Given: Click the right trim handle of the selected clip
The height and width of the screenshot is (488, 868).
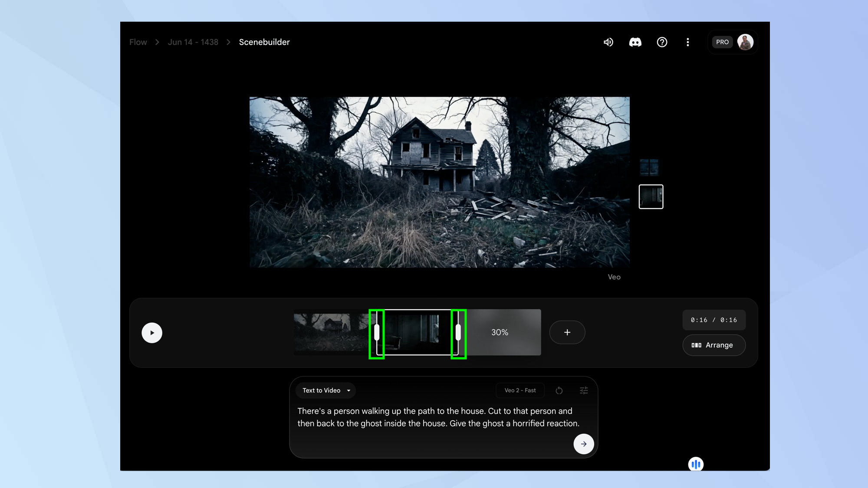Looking at the screenshot, I should 458,333.
